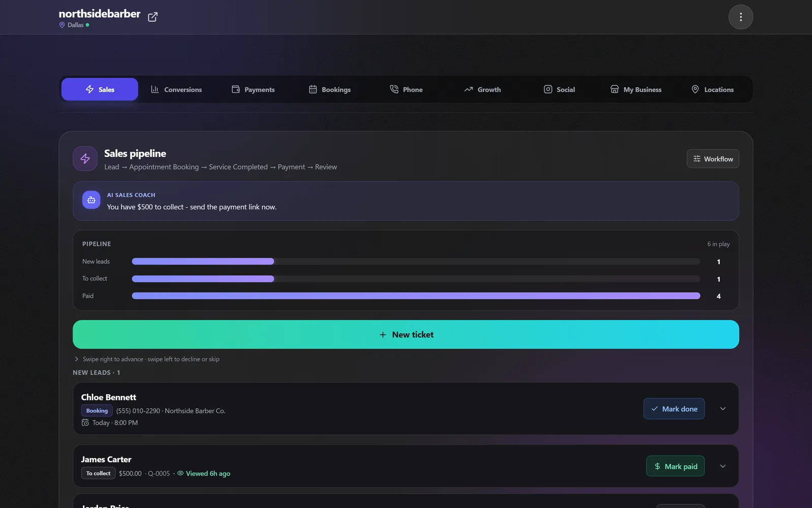Open the Payments tab

pos(253,89)
